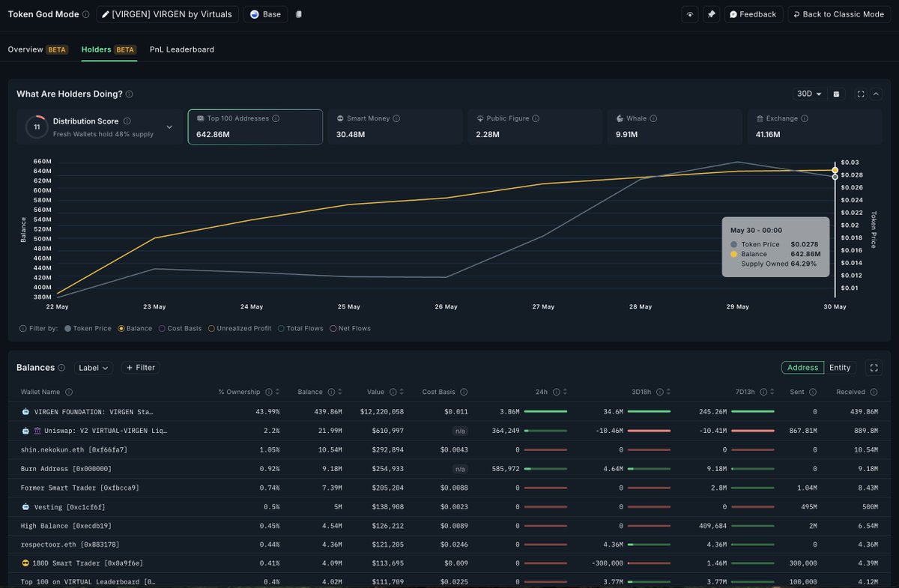899x588 pixels.
Task: Sort table by Balance column arrows
Action: click(339, 392)
